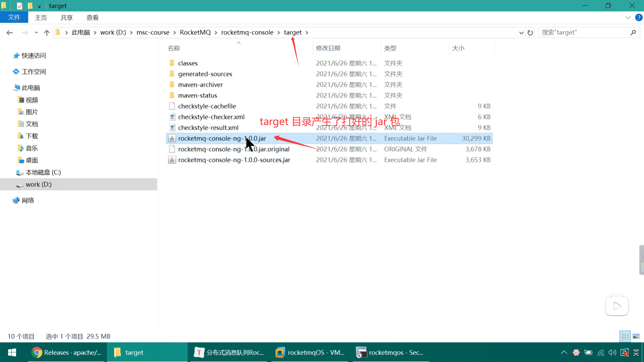
Task: Open the 文件 ribbon tab
Action: click(x=14, y=17)
